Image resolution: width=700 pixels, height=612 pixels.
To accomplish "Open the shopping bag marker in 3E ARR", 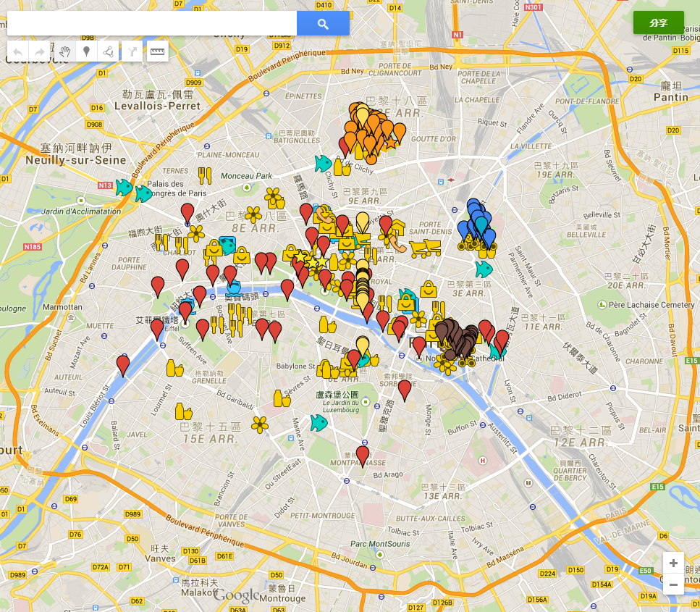I will click(x=428, y=289).
